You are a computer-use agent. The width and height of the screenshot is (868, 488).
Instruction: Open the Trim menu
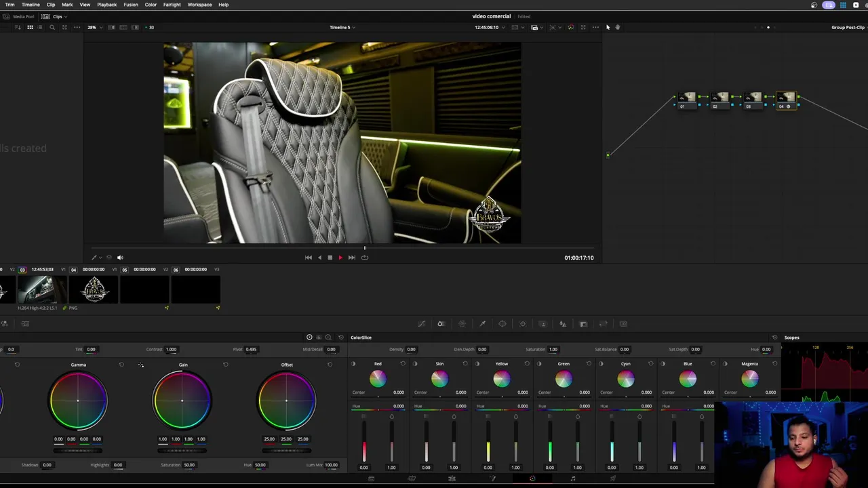pos(9,5)
